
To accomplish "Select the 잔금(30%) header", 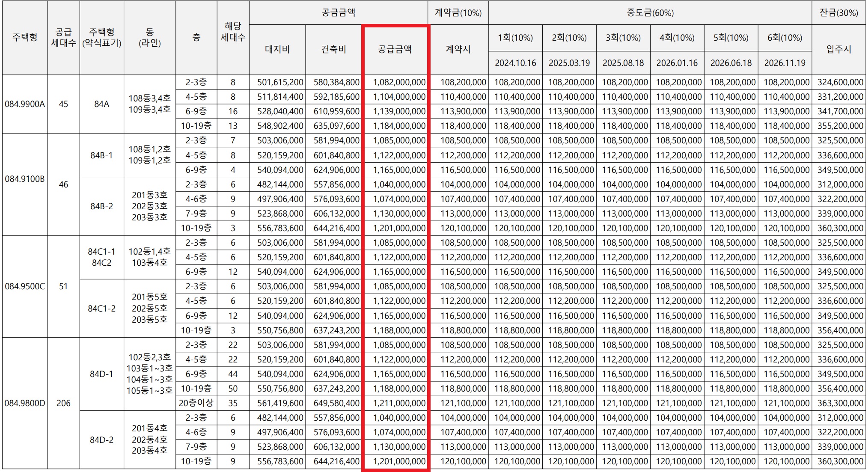I will coord(840,13).
